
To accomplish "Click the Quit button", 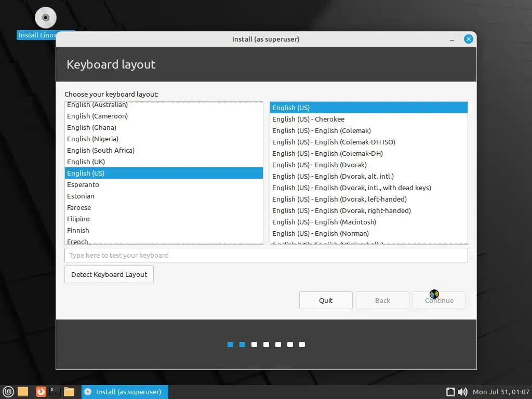I will [326, 300].
